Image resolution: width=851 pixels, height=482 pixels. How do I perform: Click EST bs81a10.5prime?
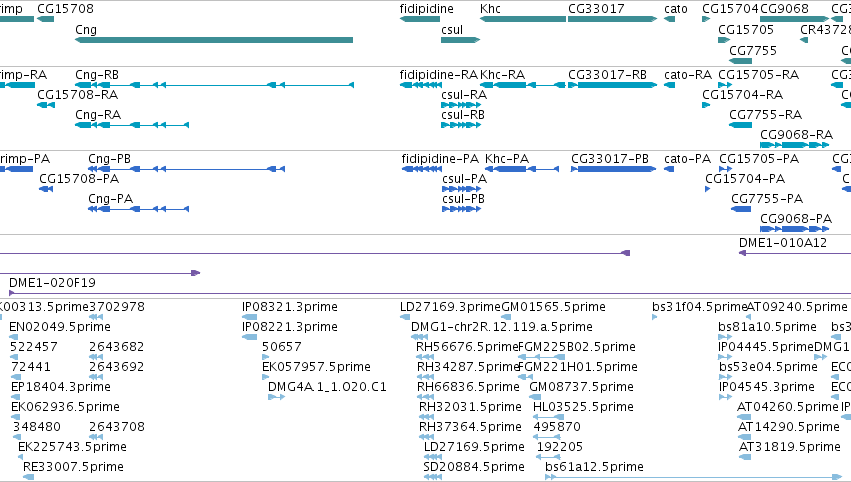tap(725, 338)
